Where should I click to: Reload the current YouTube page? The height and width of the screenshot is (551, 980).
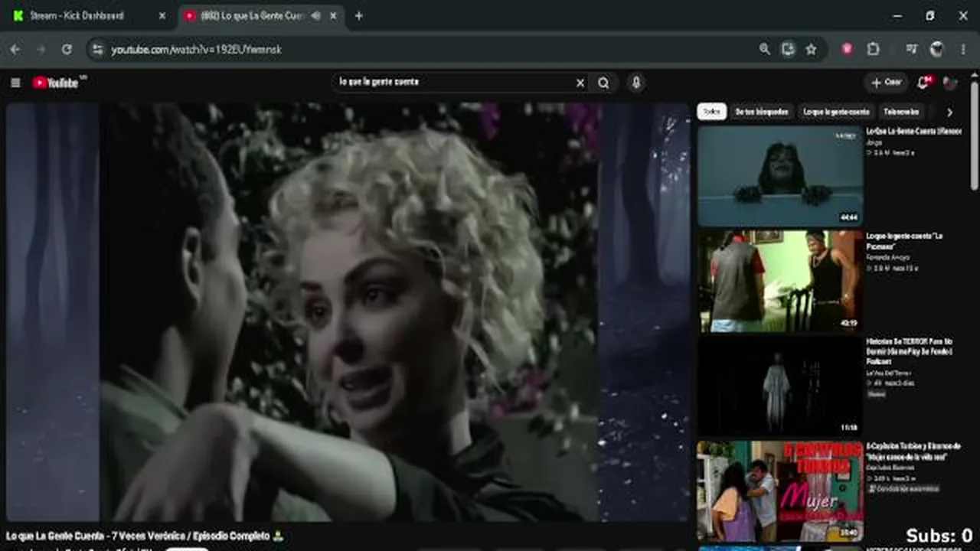click(x=67, y=49)
